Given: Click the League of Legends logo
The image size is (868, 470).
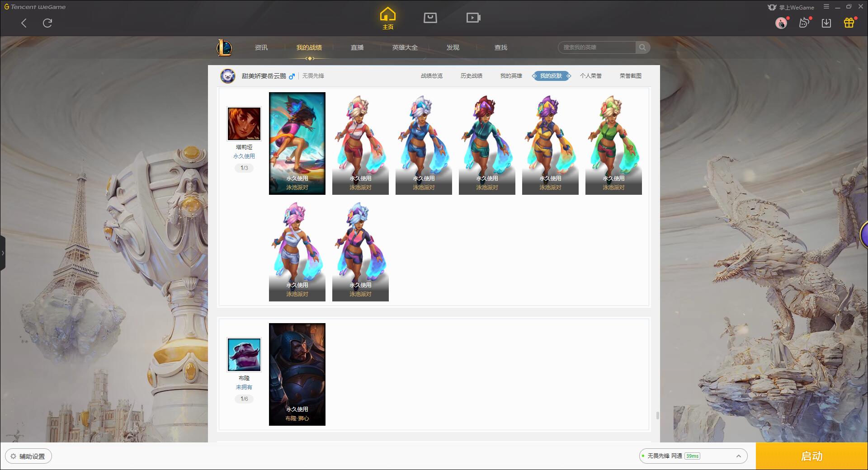Looking at the screenshot, I should (224, 47).
